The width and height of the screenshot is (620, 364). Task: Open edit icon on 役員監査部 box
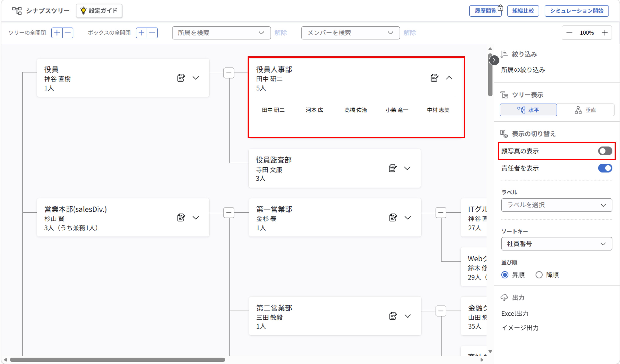(393, 168)
